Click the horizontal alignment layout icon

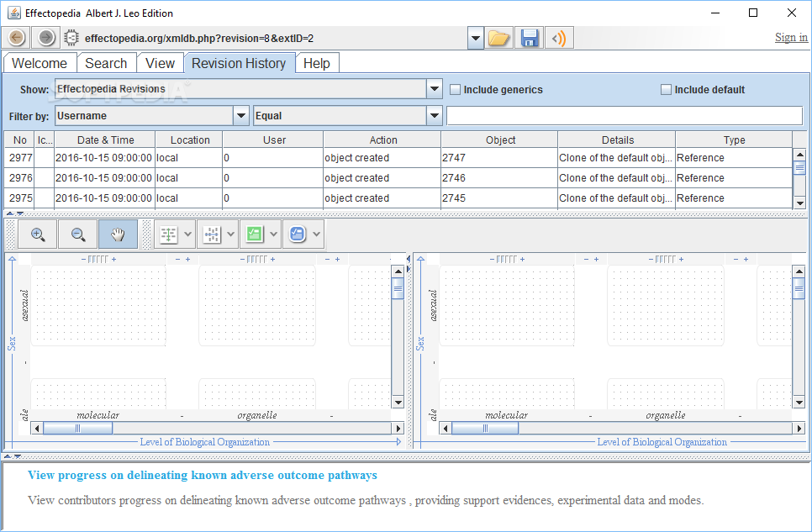[x=211, y=234]
